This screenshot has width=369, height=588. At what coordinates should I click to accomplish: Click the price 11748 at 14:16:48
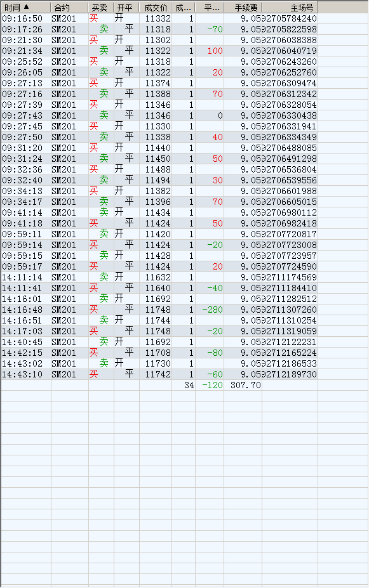coord(156,310)
